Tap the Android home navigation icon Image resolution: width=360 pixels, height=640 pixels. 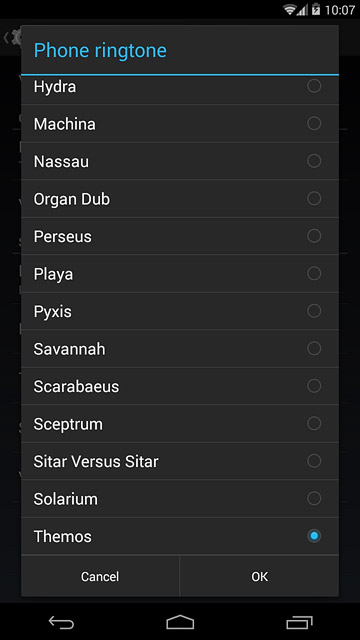point(180,622)
